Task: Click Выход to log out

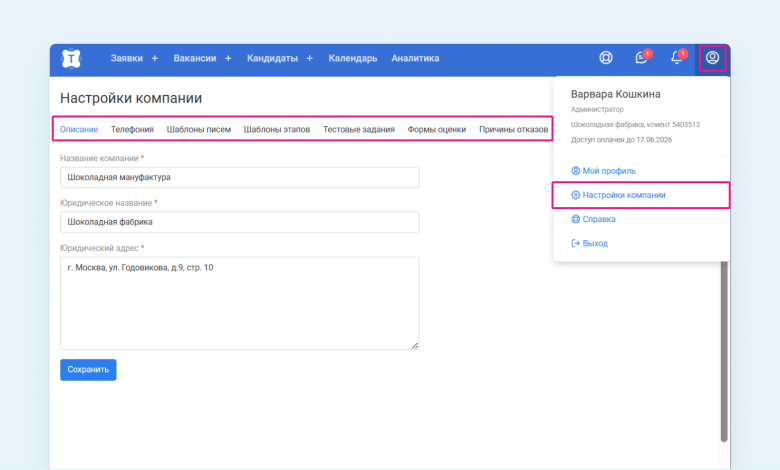Action: coord(594,243)
